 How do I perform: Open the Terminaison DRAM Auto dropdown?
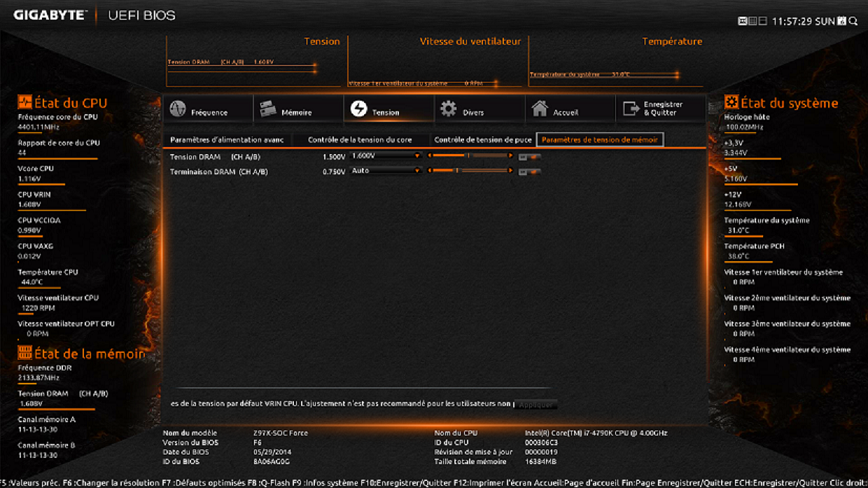[385, 171]
